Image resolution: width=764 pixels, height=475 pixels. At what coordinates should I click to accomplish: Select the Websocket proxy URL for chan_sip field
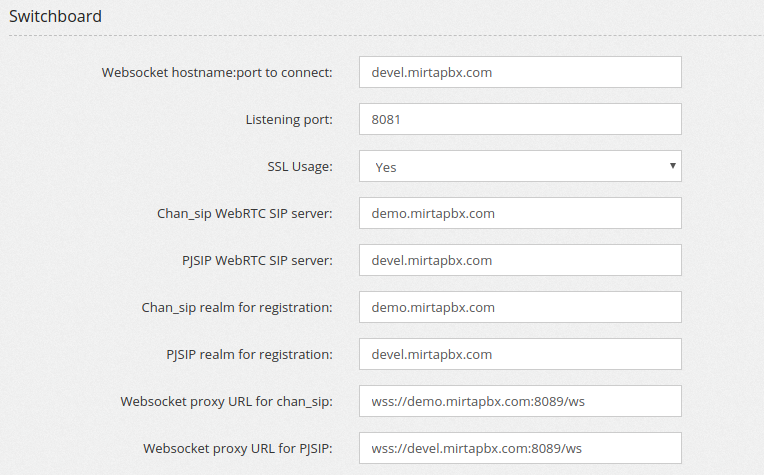click(x=520, y=401)
